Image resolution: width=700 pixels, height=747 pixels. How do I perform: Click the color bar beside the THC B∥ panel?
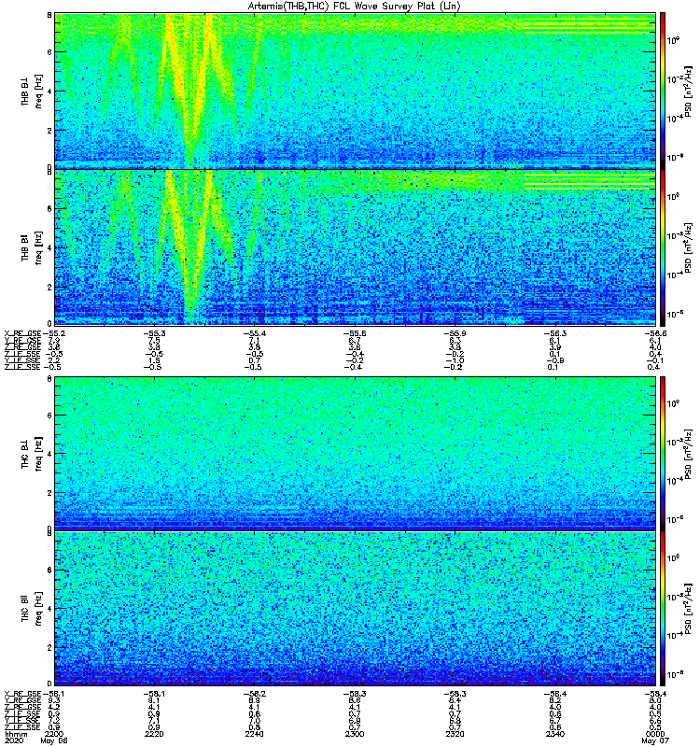(663, 609)
